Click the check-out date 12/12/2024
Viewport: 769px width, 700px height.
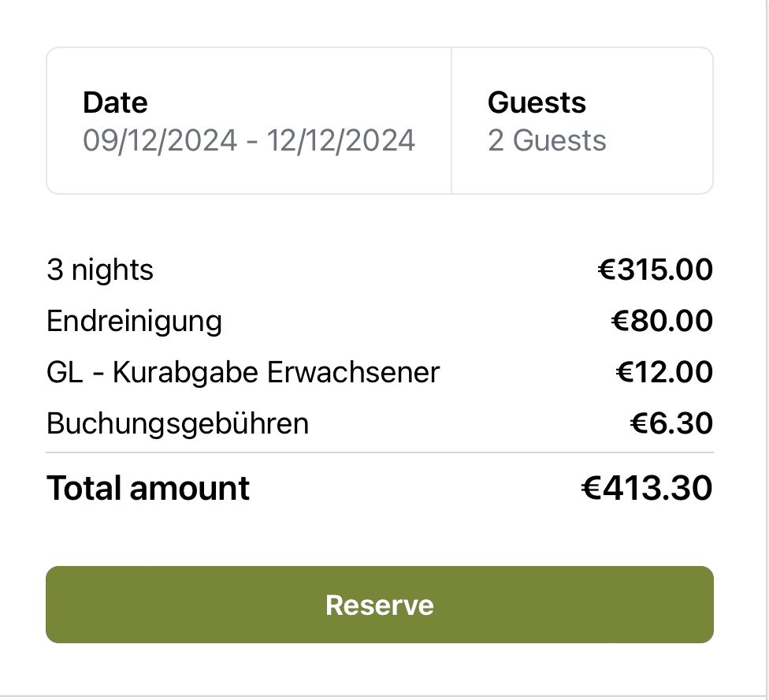click(x=340, y=141)
